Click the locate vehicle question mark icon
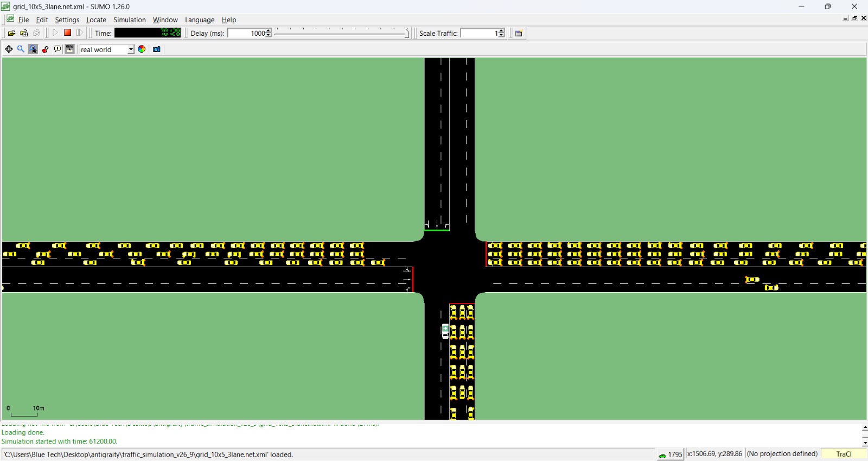Image resolution: width=868 pixels, height=461 pixels. pyautogui.click(x=46, y=49)
